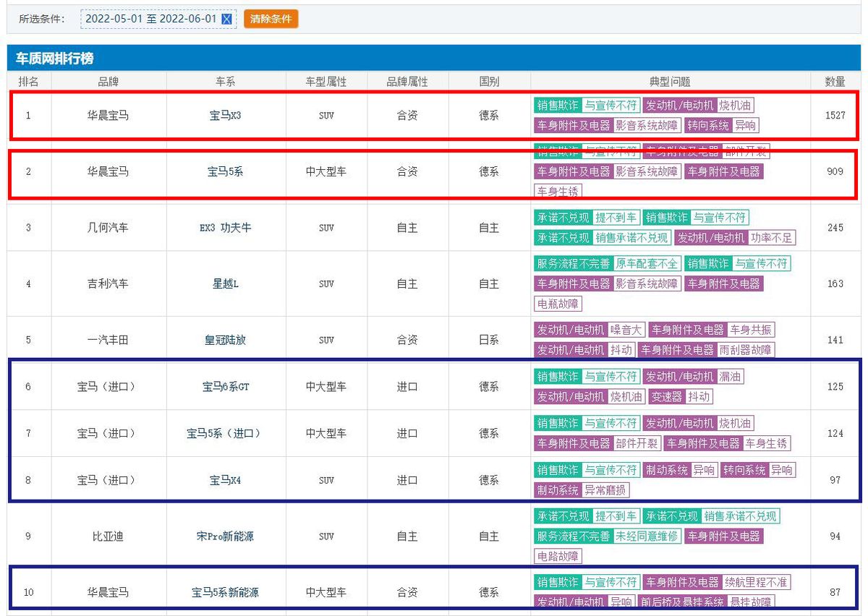
Task: Select the 异常磨损 tag for 宝马X4
Action: 605,490
